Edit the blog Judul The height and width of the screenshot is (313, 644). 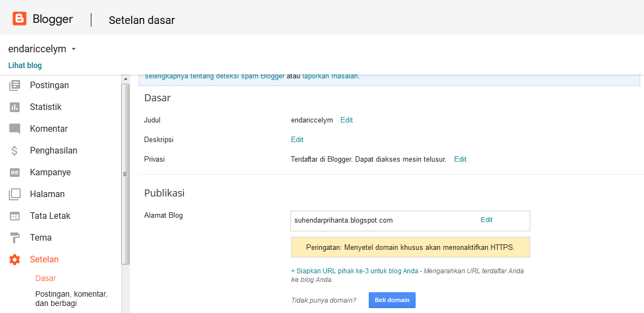346,120
